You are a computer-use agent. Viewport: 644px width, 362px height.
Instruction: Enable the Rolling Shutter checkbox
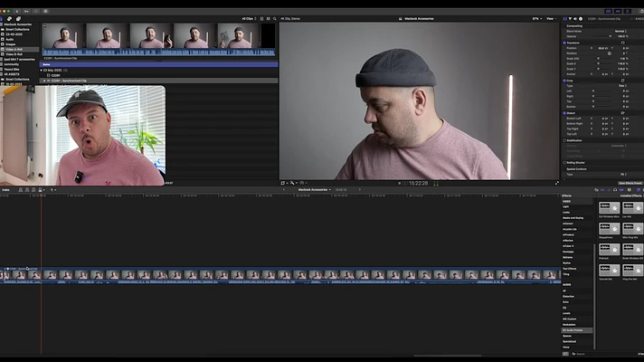(564, 163)
